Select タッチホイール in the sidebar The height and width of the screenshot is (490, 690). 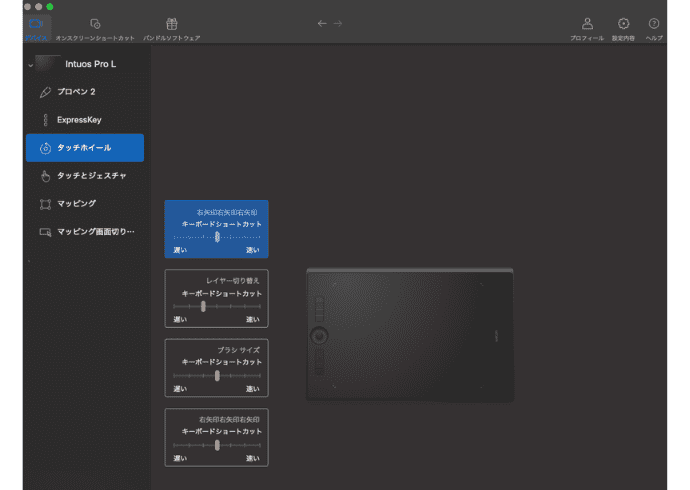(x=85, y=148)
